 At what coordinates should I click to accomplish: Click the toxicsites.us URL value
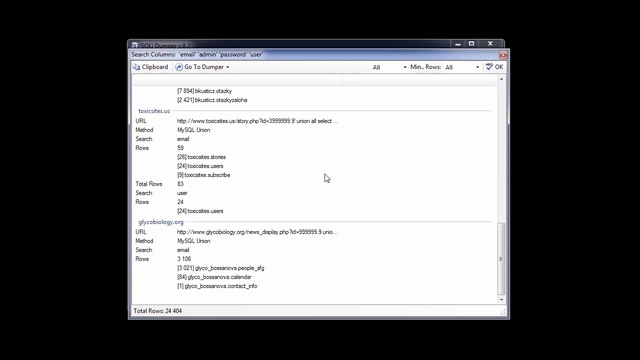pos(257,121)
